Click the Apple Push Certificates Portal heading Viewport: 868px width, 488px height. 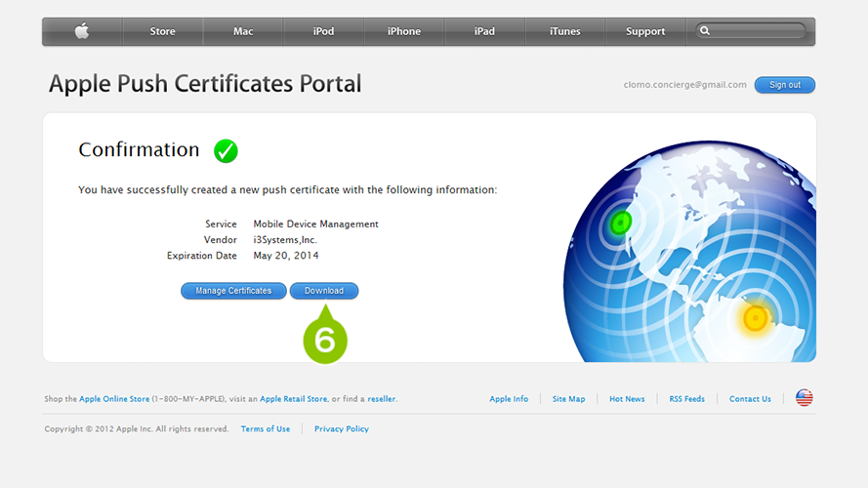tap(205, 84)
